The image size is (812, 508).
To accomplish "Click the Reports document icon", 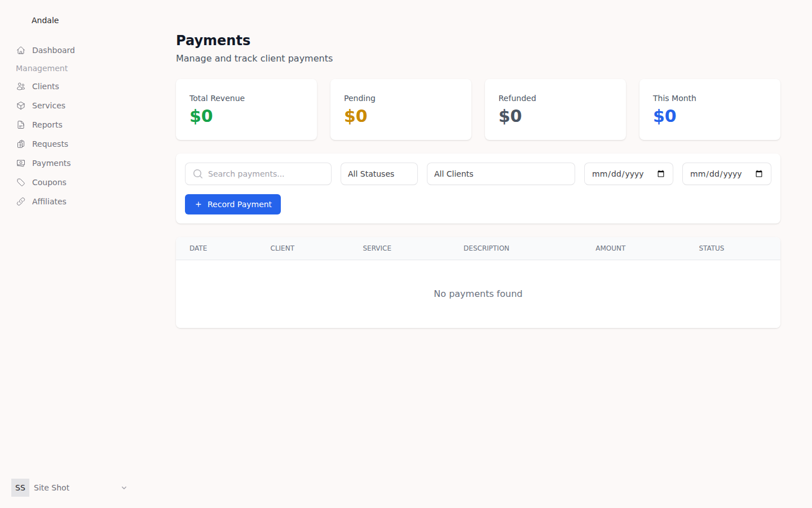I will coord(21,125).
